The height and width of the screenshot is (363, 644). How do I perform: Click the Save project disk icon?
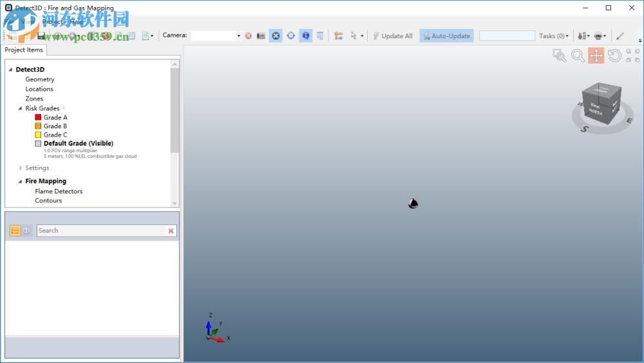click(41, 36)
